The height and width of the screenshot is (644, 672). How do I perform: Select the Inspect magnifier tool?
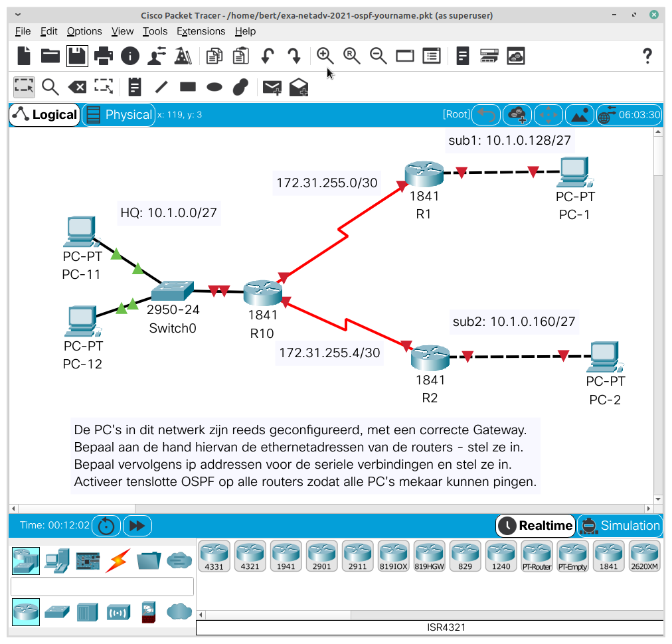(x=50, y=87)
